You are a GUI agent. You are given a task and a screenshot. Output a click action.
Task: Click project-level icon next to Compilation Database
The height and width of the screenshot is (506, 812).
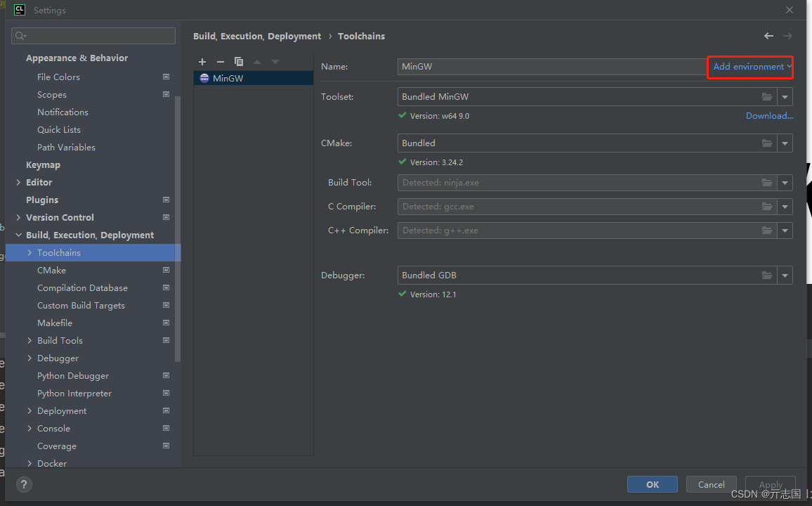tap(166, 287)
